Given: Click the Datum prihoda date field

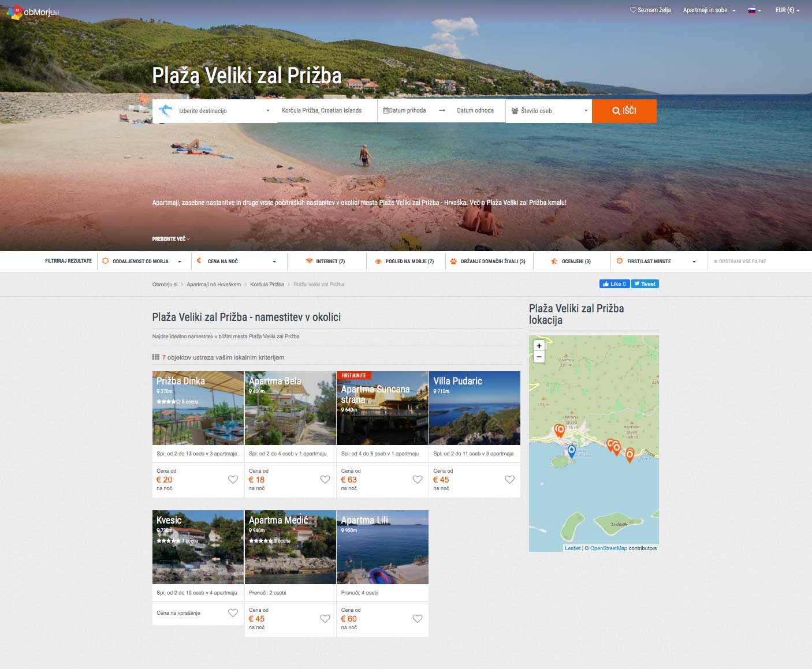Looking at the screenshot, I should [x=405, y=110].
